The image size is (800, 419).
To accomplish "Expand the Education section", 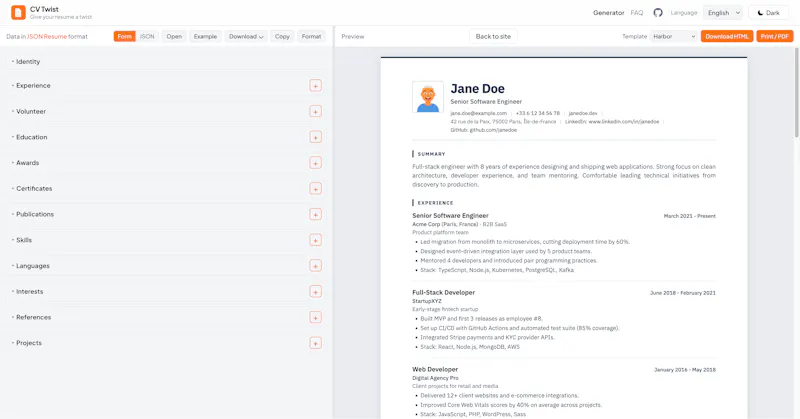I will [32, 137].
